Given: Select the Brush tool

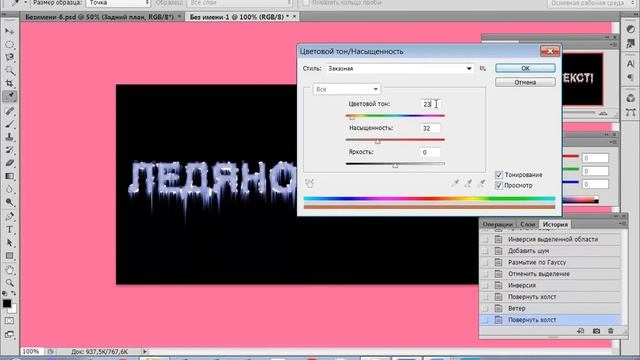Looking at the screenshot, I should pyautogui.click(x=10, y=124).
